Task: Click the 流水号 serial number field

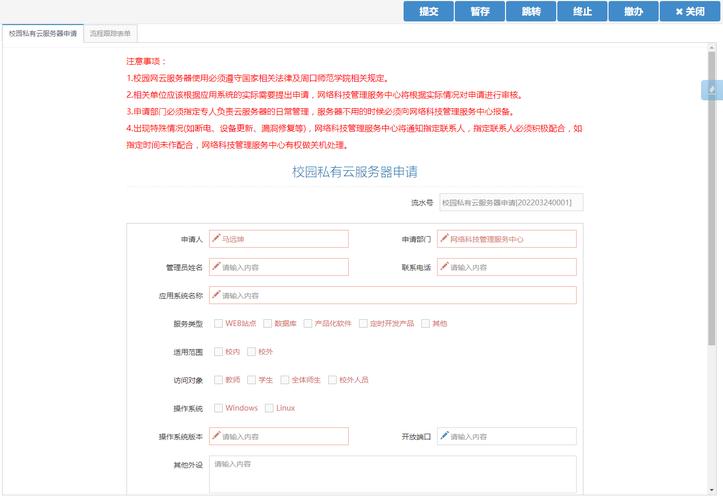Action: (x=511, y=202)
